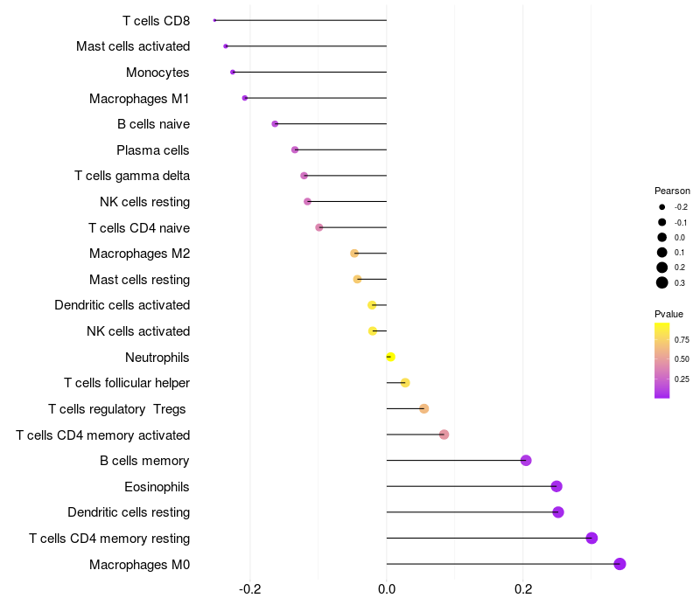The image size is (700, 612).
Task: Click the B cells memory dot
Action: pyautogui.click(x=526, y=461)
